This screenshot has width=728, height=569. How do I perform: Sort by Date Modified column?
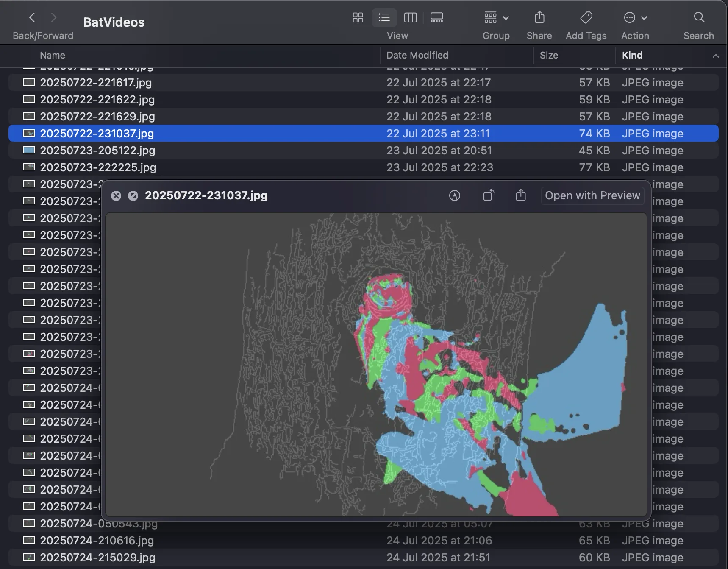tap(417, 55)
